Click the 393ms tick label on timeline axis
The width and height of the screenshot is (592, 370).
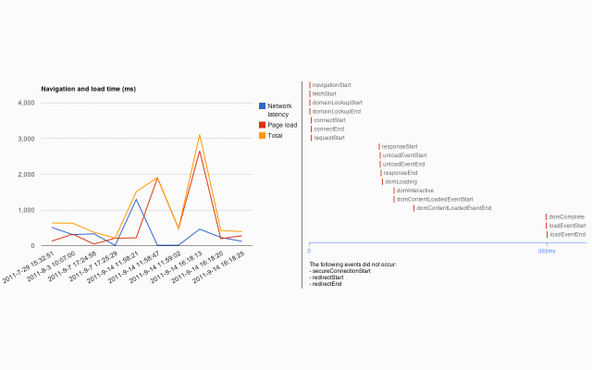pos(547,251)
